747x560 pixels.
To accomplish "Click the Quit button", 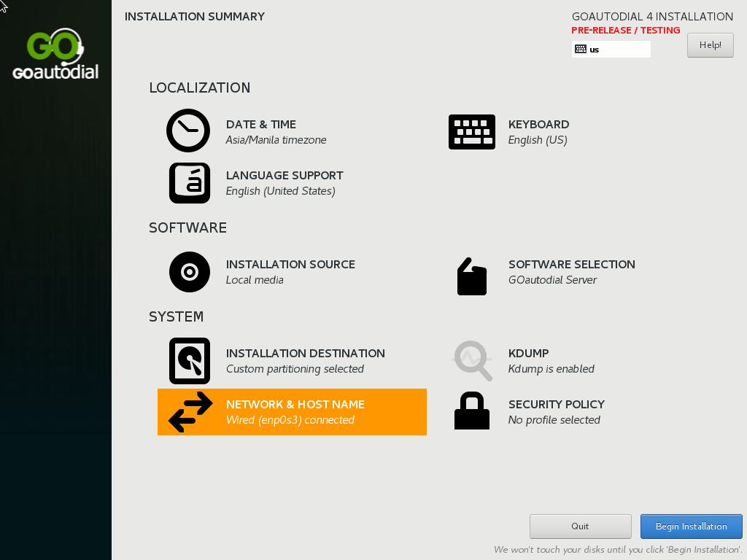I will 580,526.
